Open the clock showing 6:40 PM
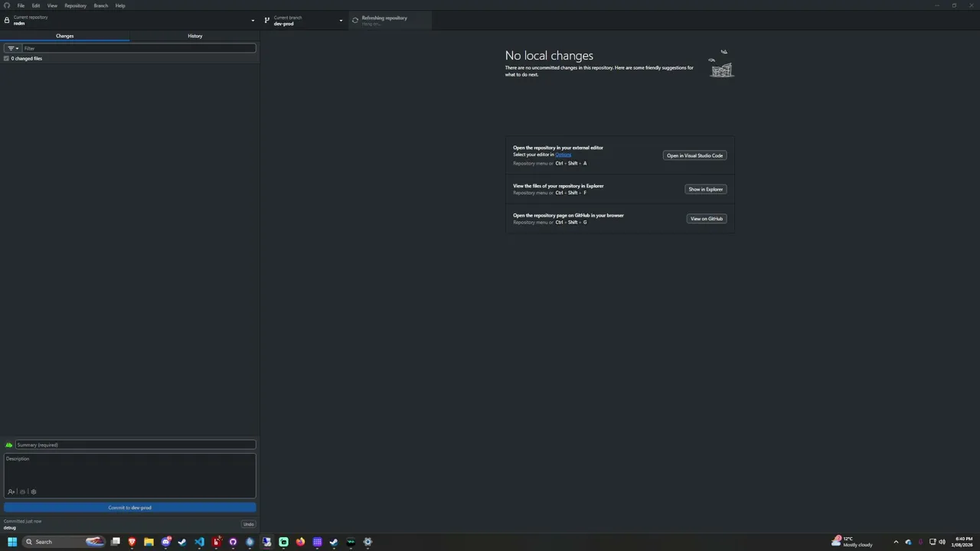Viewport: 980px width, 551px height. click(x=962, y=542)
